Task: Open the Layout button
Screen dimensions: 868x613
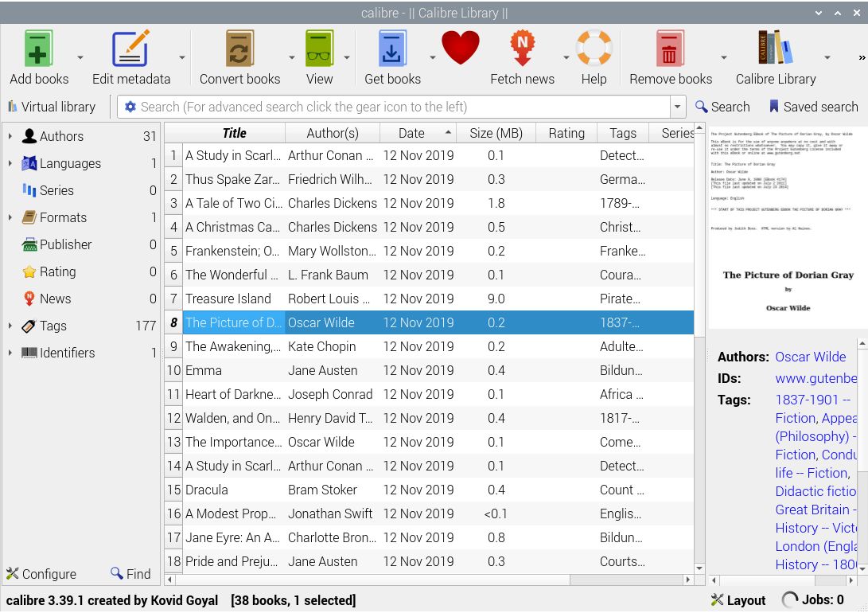Action: point(738,600)
